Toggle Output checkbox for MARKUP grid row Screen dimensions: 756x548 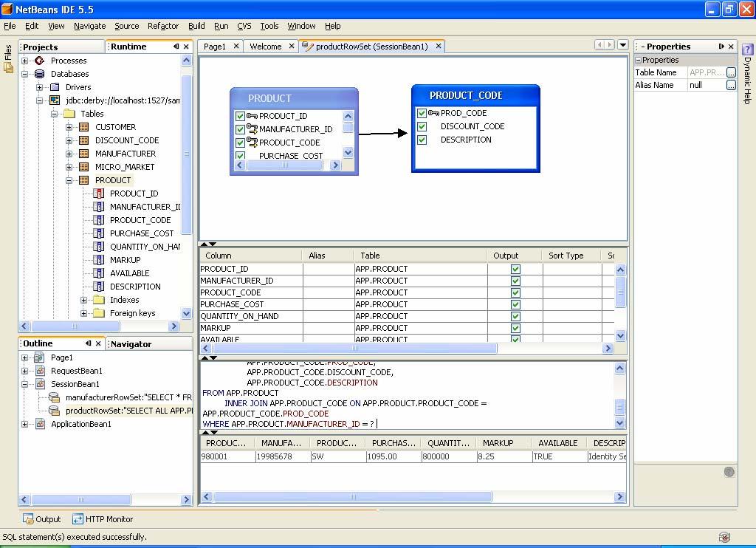click(515, 328)
